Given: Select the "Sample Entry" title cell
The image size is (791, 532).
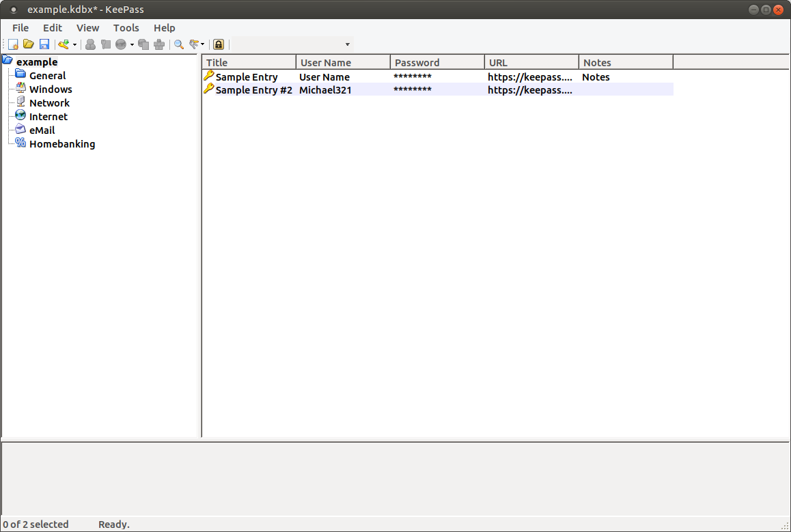Looking at the screenshot, I should coord(247,77).
